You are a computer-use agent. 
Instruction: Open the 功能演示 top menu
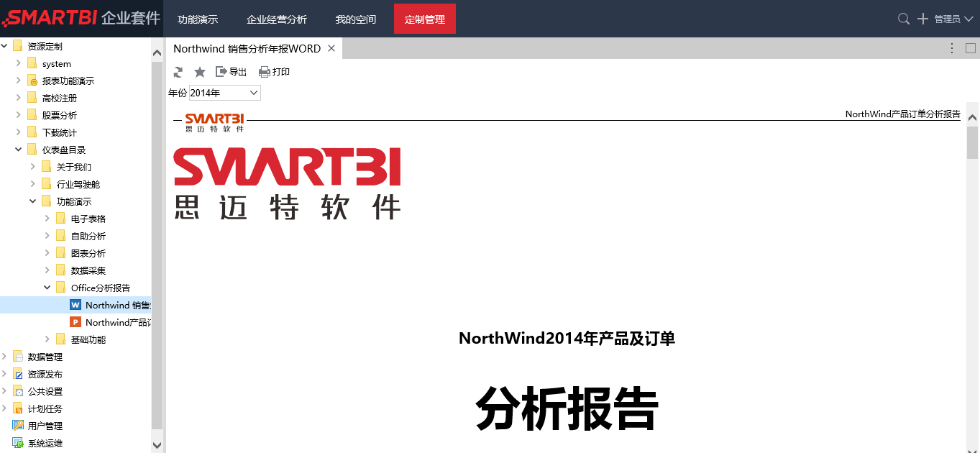198,19
